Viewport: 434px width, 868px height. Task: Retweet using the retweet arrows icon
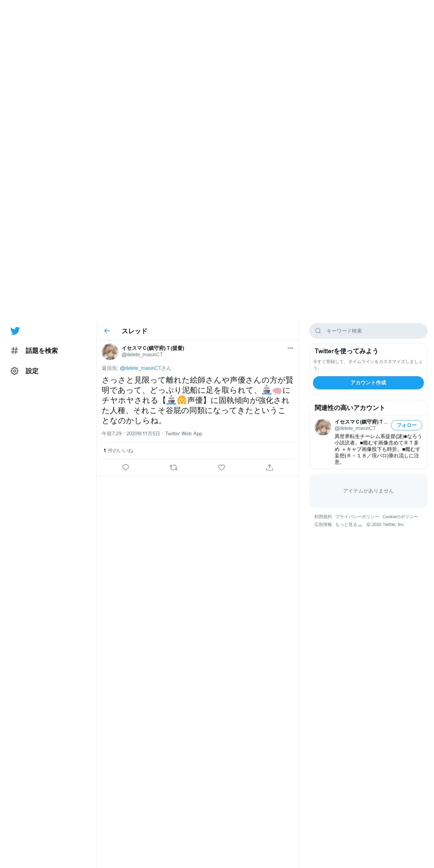[173, 467]
